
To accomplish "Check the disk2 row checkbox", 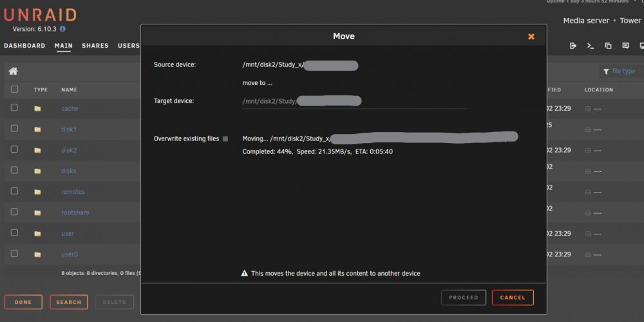I will (14, 149).
